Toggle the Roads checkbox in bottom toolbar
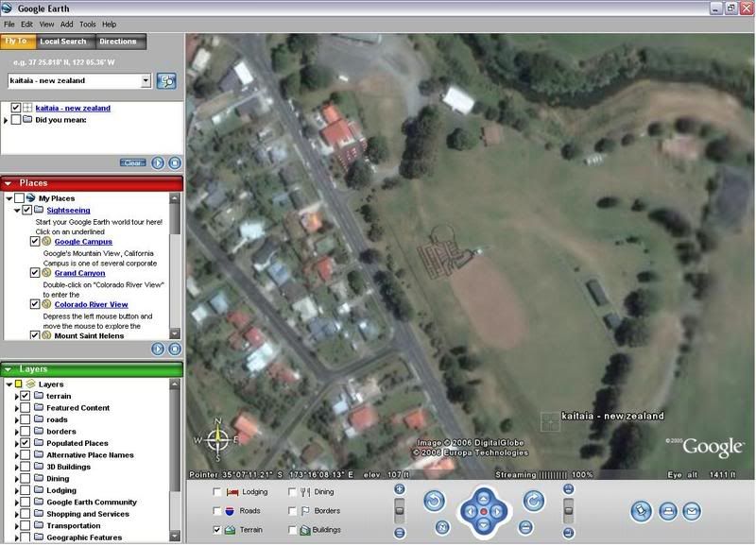This screenshot has height=546, width=756. (217, 510)
